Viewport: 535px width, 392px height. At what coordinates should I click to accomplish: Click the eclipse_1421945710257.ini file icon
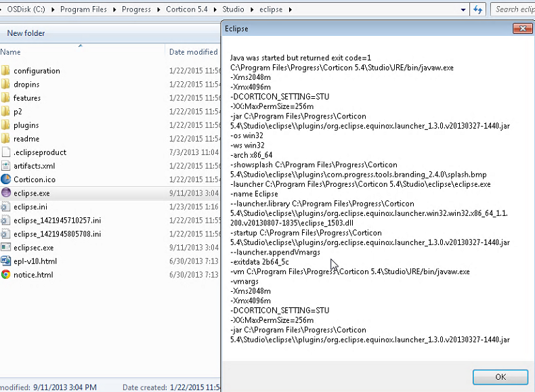click(x=5, y=221)
